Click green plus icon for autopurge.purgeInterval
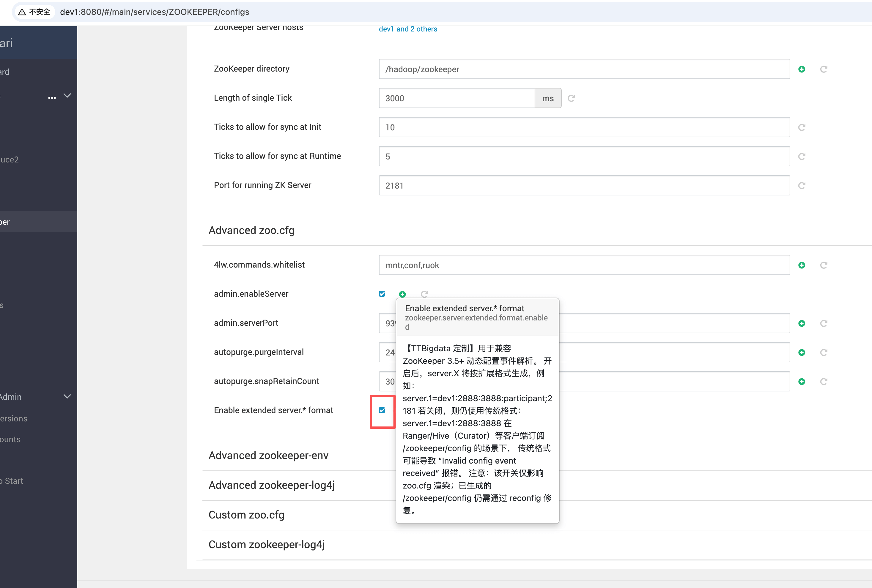The width and height of the screenshot is (872, 588). pyautogui.click(x=802, y=353)
